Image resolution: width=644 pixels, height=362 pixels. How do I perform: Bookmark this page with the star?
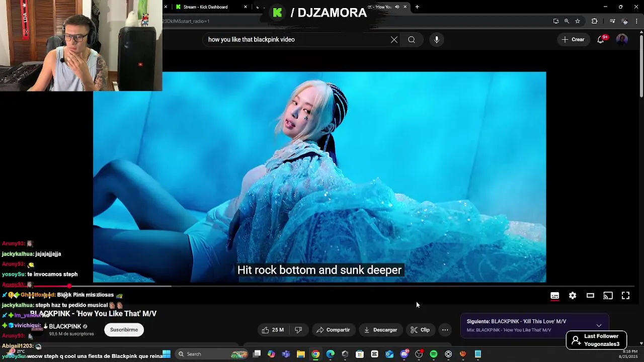click(x=578, y=21)
